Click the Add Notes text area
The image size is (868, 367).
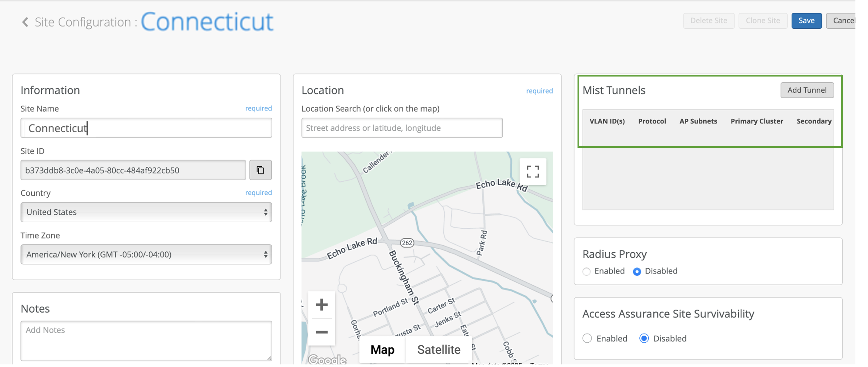[x=146, y=340]
